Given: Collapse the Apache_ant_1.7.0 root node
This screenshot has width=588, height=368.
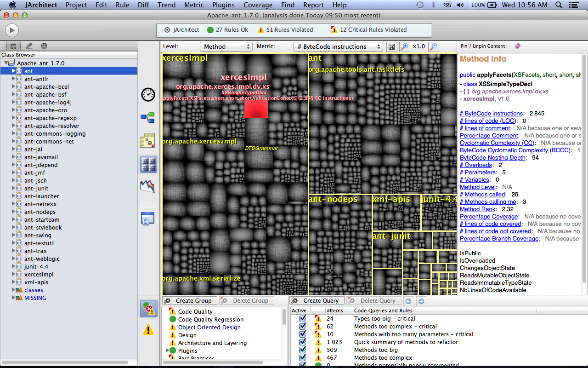Looking at the screenshot, I should click(6, 63).
